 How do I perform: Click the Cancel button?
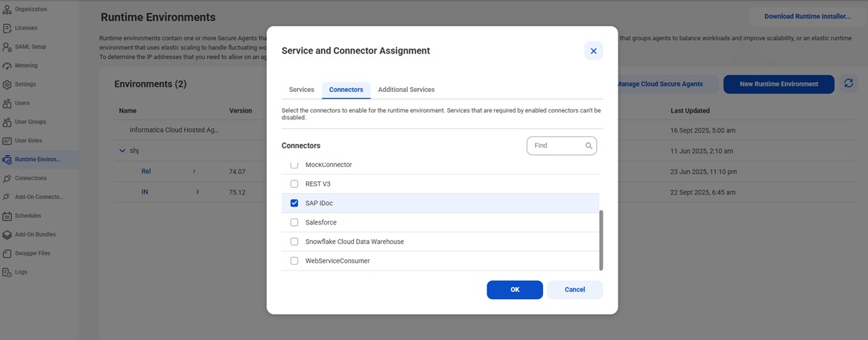pyautogui.click(x=574, y=289)
